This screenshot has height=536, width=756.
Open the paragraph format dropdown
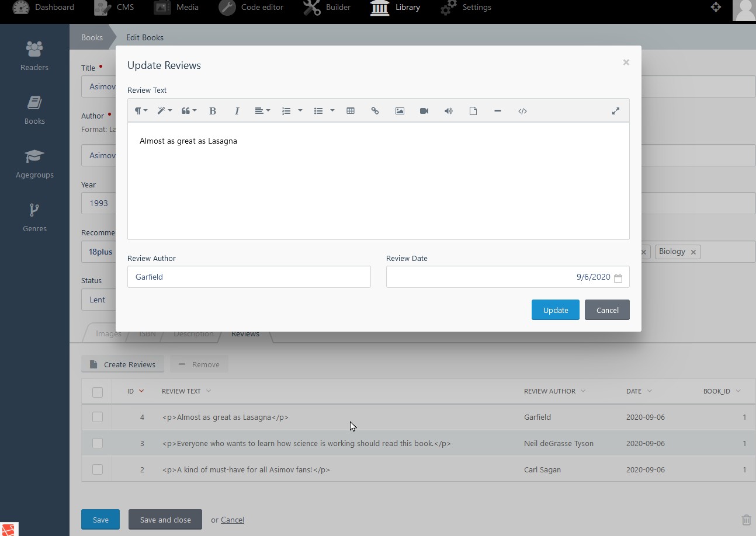[x=141, y=111]
